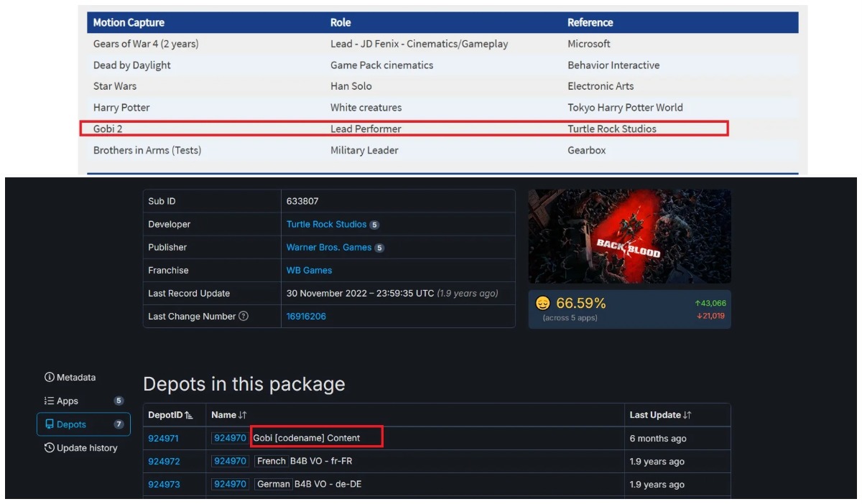Open the Metadata section icon in sidebar
The height and width of the screenshot is (504, 862).
point(49,378)
